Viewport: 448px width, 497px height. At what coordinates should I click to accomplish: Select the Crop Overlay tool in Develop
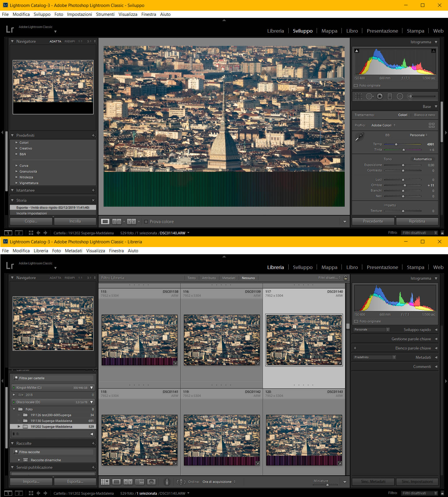tap(359, 96)
